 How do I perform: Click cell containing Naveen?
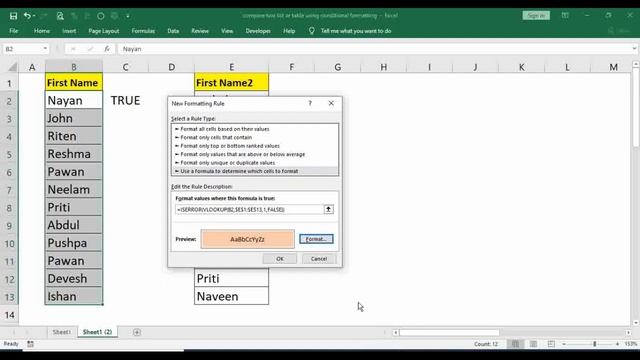(x=231, y=296)
